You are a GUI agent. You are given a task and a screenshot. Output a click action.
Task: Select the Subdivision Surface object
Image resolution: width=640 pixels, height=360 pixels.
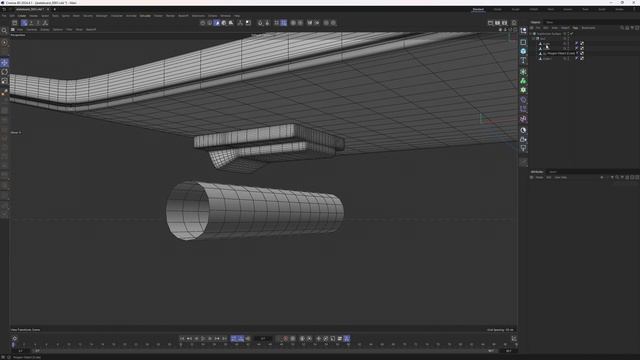549,33
